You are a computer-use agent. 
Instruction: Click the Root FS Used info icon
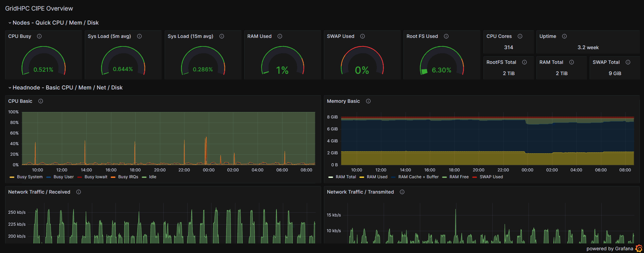click(x=446, y=36)
